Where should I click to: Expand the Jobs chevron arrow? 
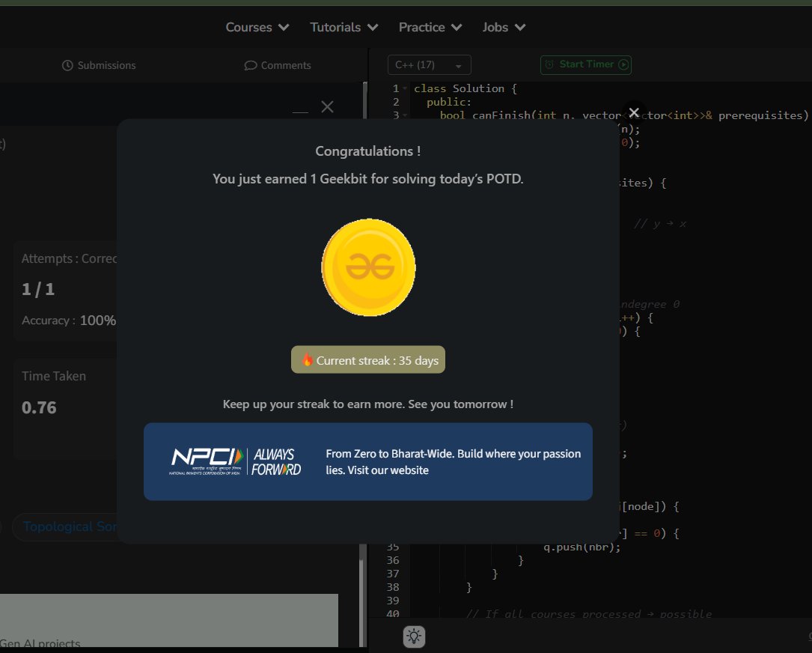(520, 28)
